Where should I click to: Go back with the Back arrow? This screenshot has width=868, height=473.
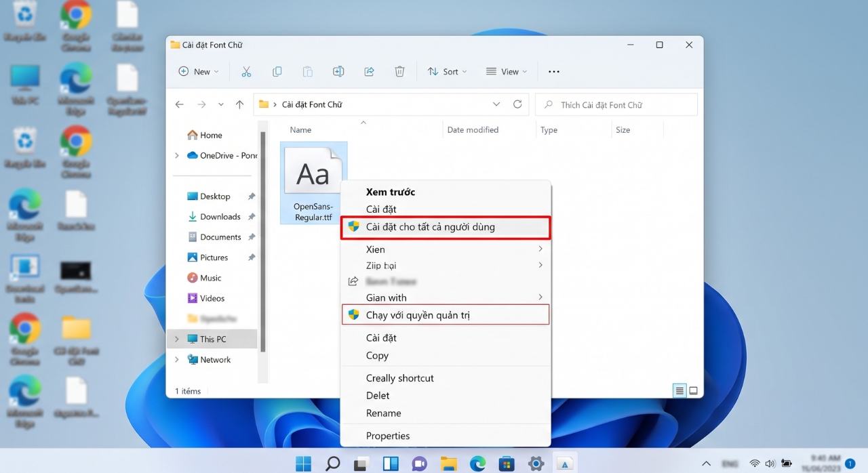(x=179, y=104)
